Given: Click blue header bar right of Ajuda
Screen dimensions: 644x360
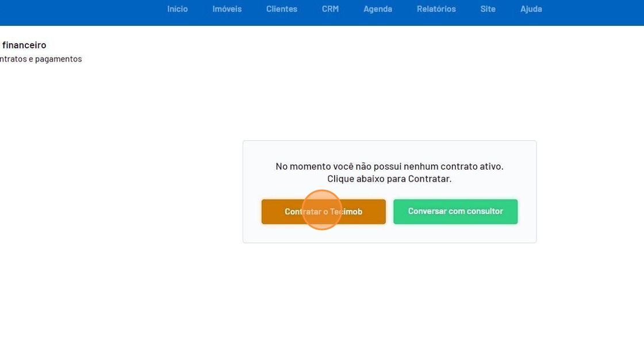Looking at the screenshot, I should click(x=592, y=12).
